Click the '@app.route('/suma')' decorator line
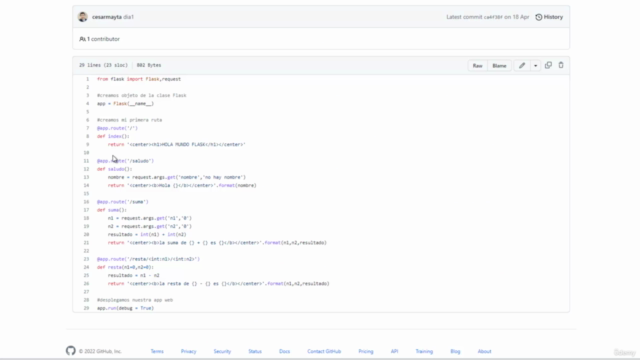The height and width of the screenshot is (360, 640). coord(122,202)
